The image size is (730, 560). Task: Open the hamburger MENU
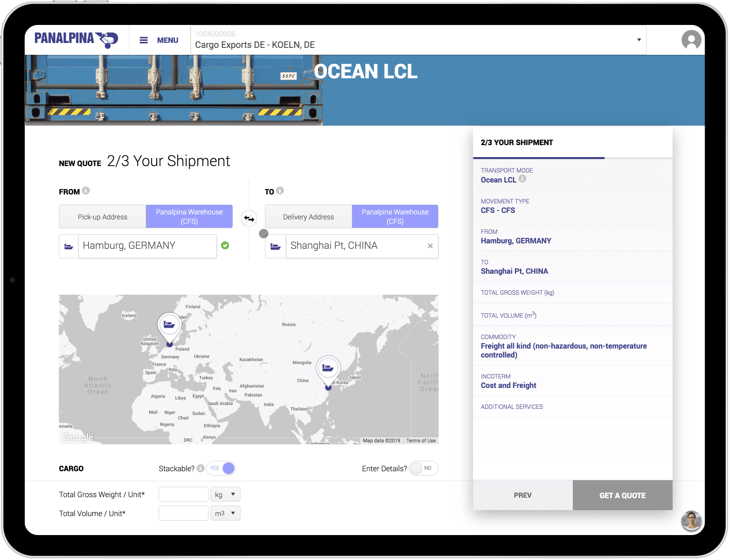click(159, 40)
